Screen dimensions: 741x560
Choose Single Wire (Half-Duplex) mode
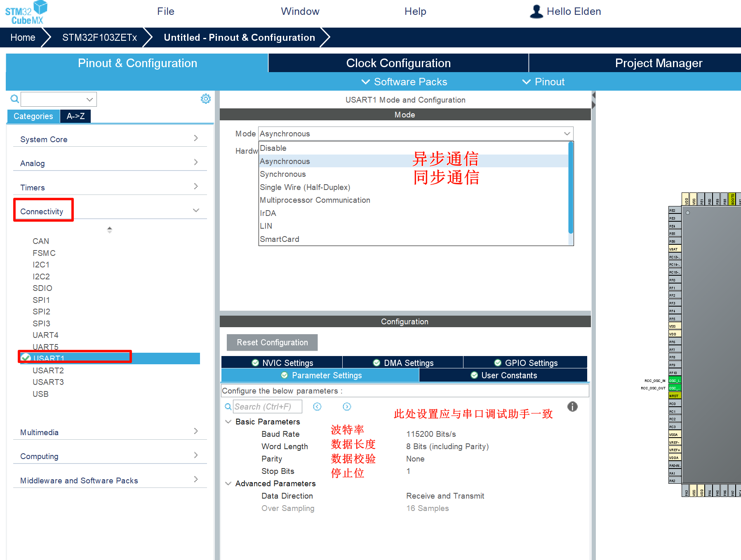pyautogui.click(x=414, y=187)
